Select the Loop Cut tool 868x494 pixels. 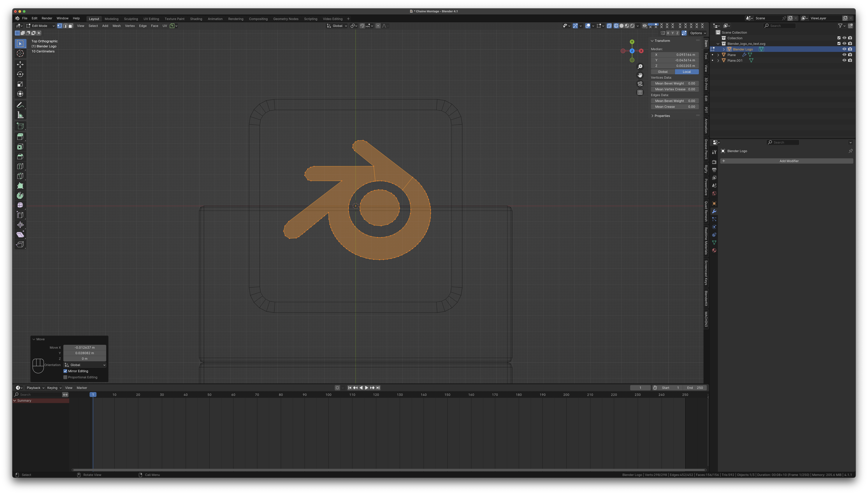click(x=20, y=166)
